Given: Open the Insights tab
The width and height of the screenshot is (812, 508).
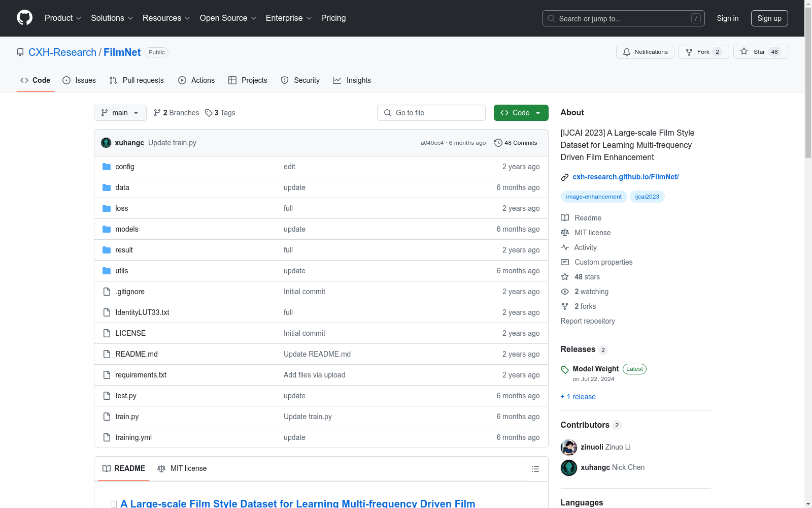Looking at the screenshot, I should pos(352,80).
